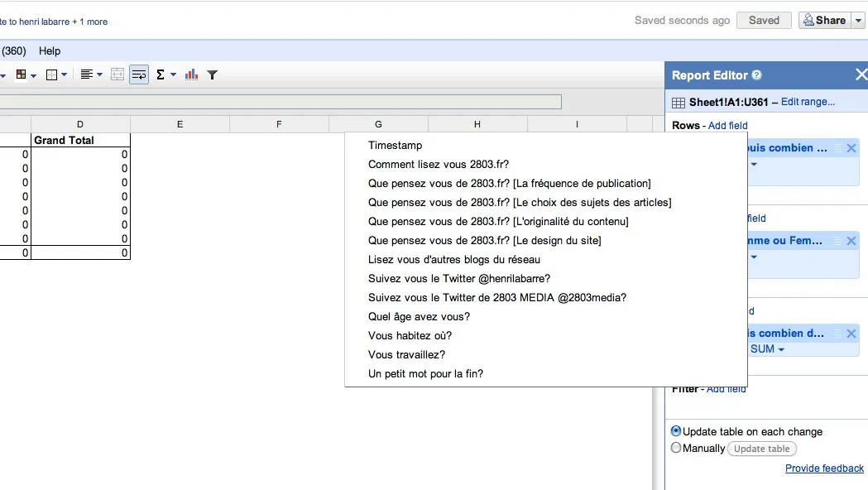Screen dimensions: 868x490
Task: Click drag handle of "is combien d" field
Action: 838,334
